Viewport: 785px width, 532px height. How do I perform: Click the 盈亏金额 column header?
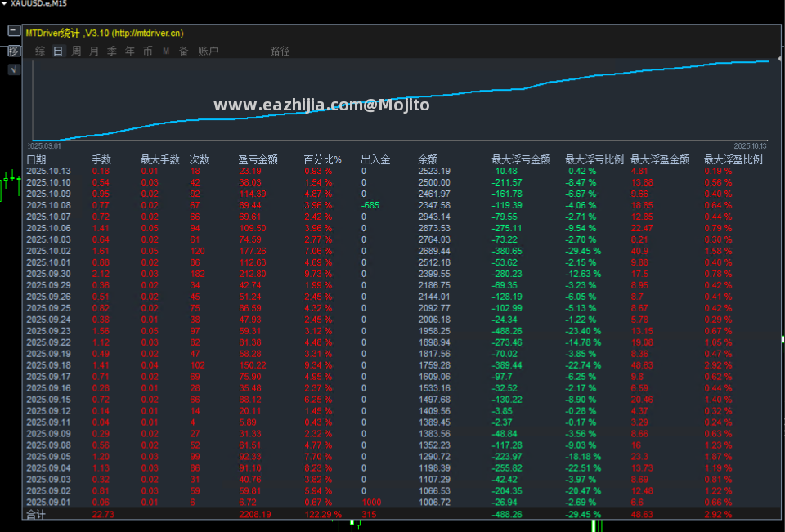pos(258,159)
